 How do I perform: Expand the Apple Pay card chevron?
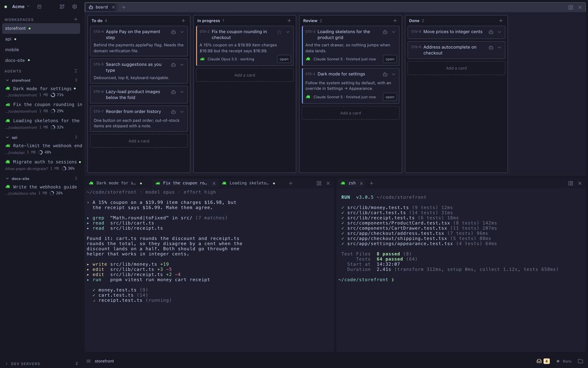[x=182, y=32]
